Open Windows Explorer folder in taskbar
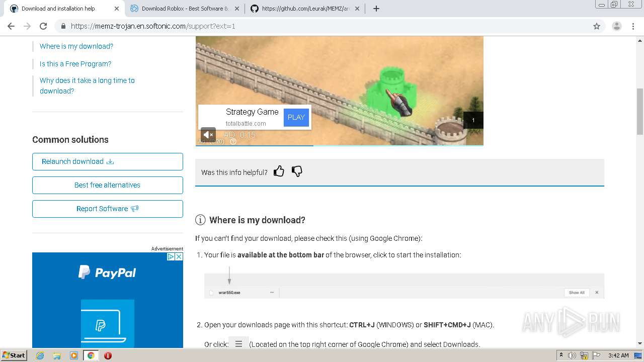This screenshot has width=644, height=362. point(57,355)
